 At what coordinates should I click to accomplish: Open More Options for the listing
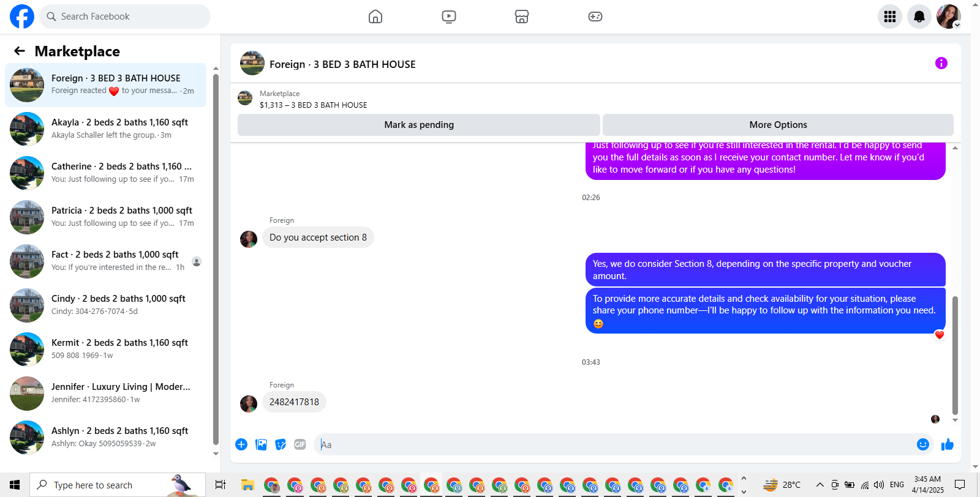tap(778, 125)
